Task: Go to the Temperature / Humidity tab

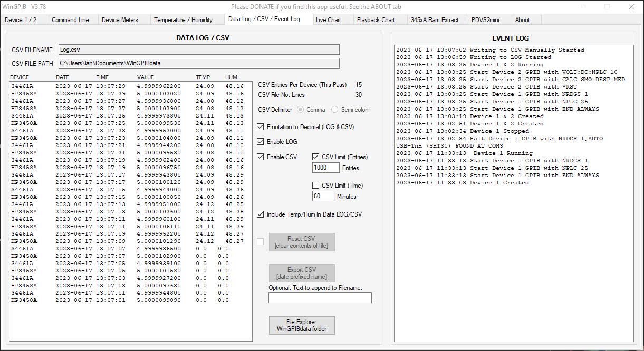Action: [x=183, y=20]
